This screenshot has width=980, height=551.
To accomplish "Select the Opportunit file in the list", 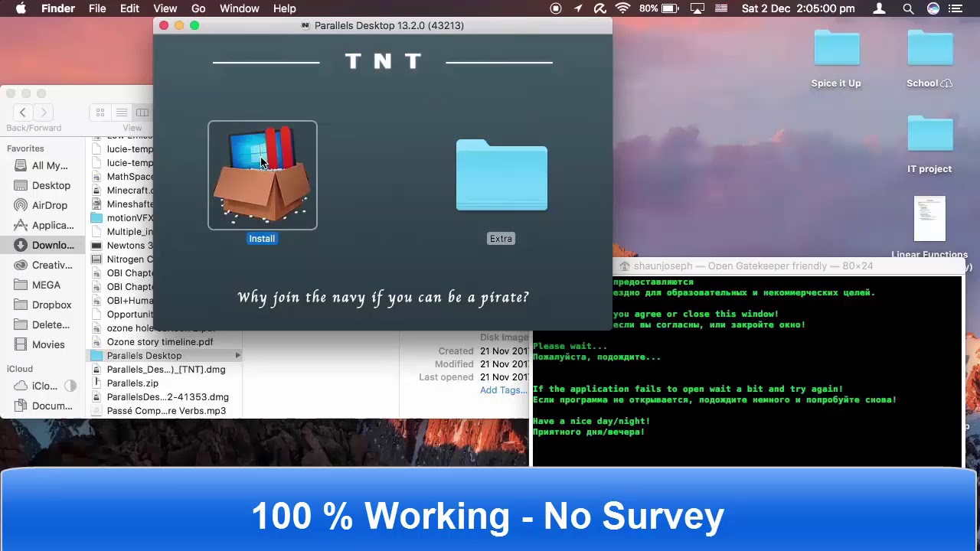I will click(x=121, y=315).
